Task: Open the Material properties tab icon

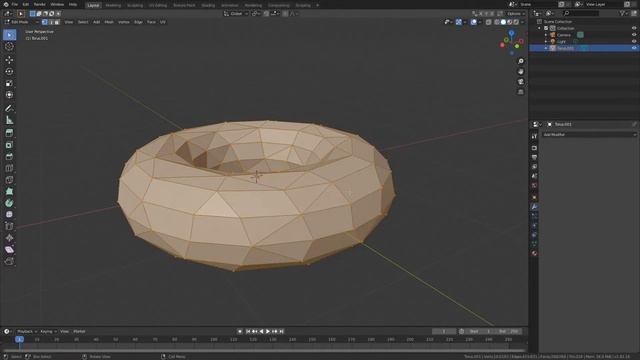Action: [x=534, y=253]
